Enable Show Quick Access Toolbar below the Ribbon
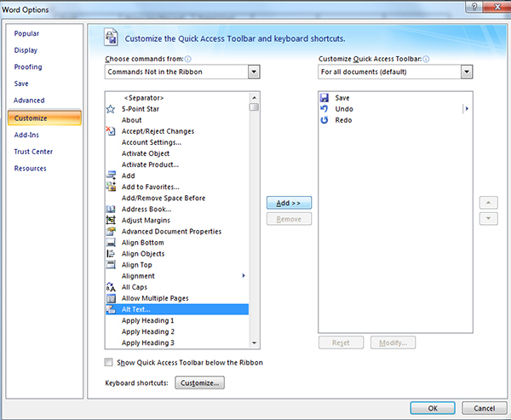Viewport: 511px width, 420px height. [x=109, y=363]
